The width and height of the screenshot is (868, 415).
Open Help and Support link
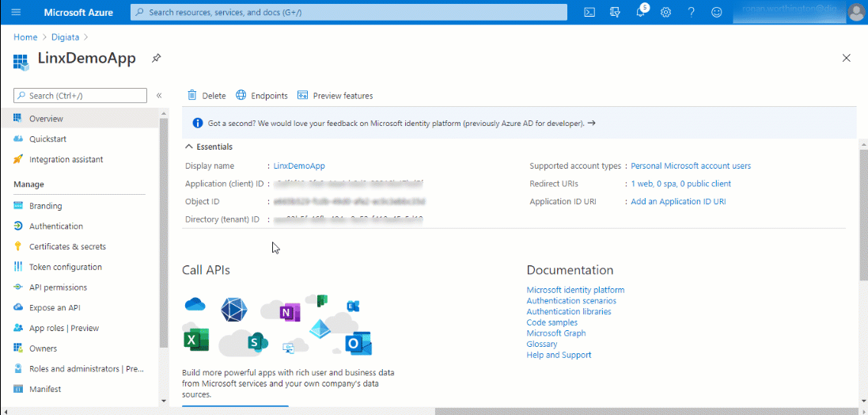click(559, 355)
